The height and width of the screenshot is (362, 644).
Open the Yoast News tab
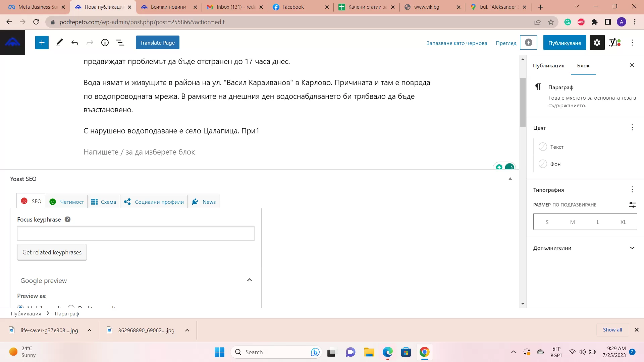[204, 202]
